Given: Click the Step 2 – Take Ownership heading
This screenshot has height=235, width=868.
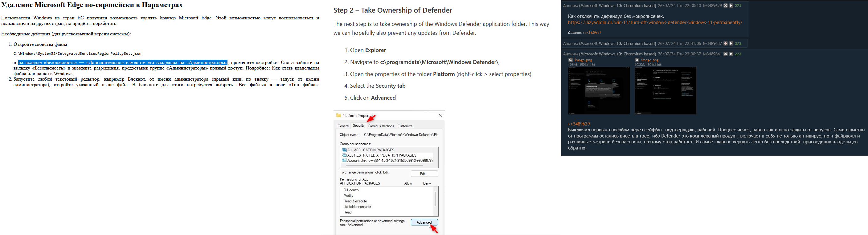Looking at the screenshot, I should coord(393,10).
